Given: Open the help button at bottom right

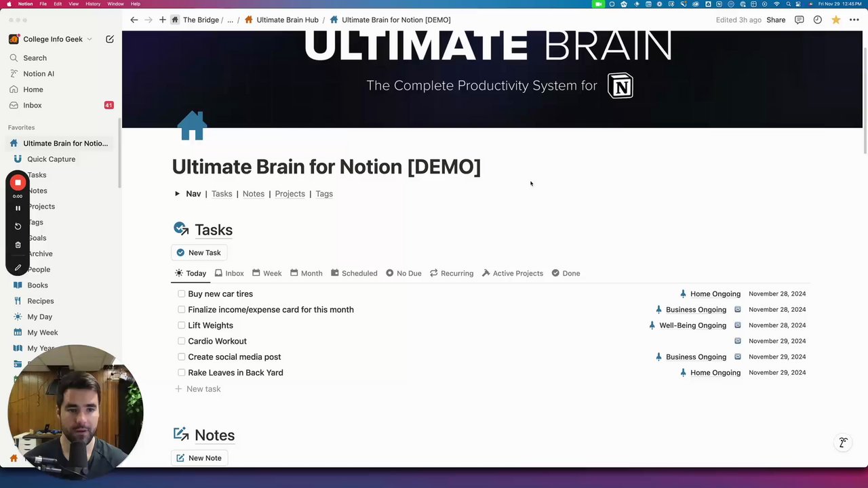Looking at the screenshot, I should (844, 443).
